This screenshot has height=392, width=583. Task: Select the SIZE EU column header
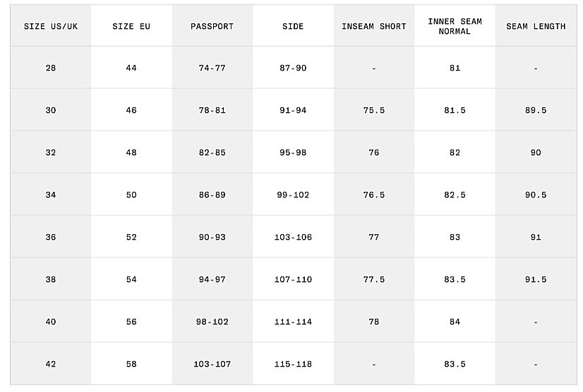click(x=131, y=27)
